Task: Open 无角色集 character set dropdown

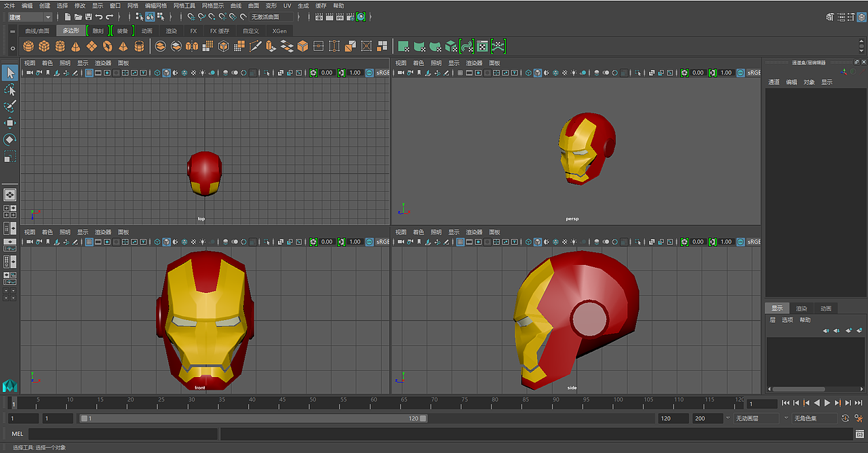Action: pyautogui.click(x=814, y=418)
